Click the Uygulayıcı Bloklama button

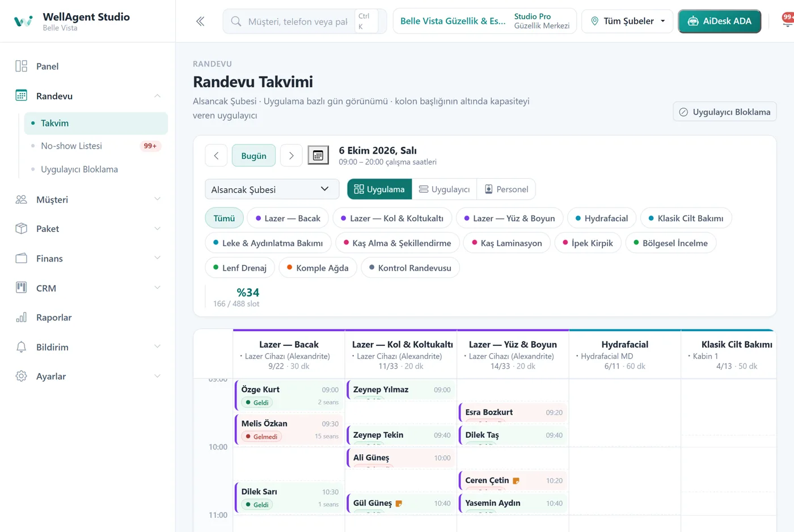tap(724, 112)
